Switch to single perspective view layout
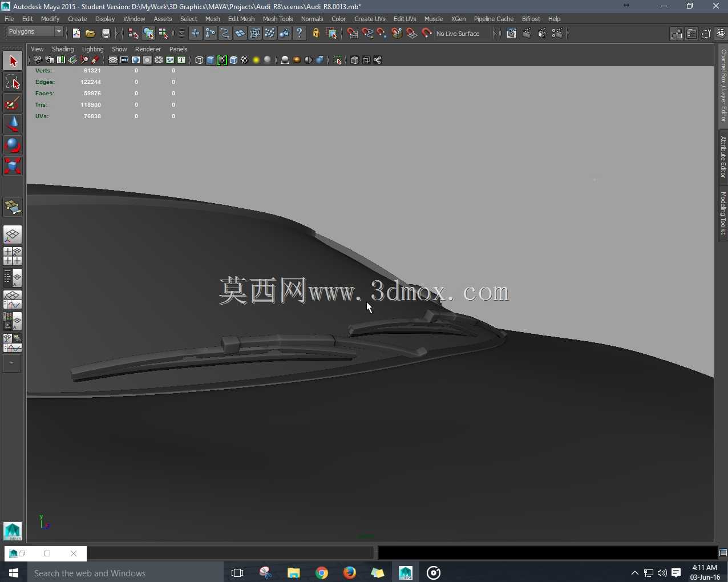728x582 pixels. 13,235
